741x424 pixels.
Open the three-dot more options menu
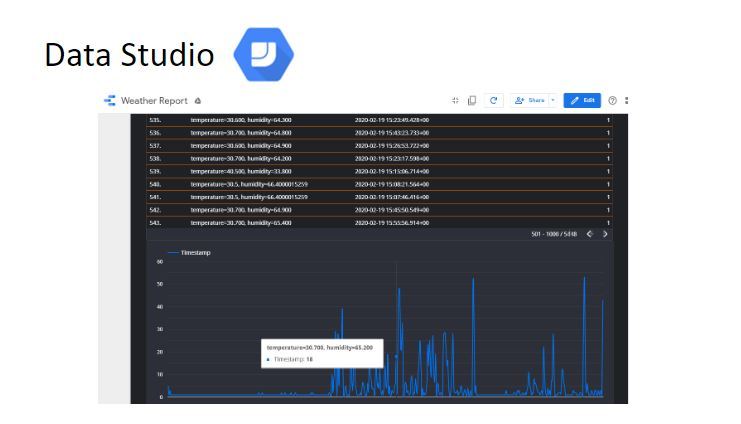(627, 100)
